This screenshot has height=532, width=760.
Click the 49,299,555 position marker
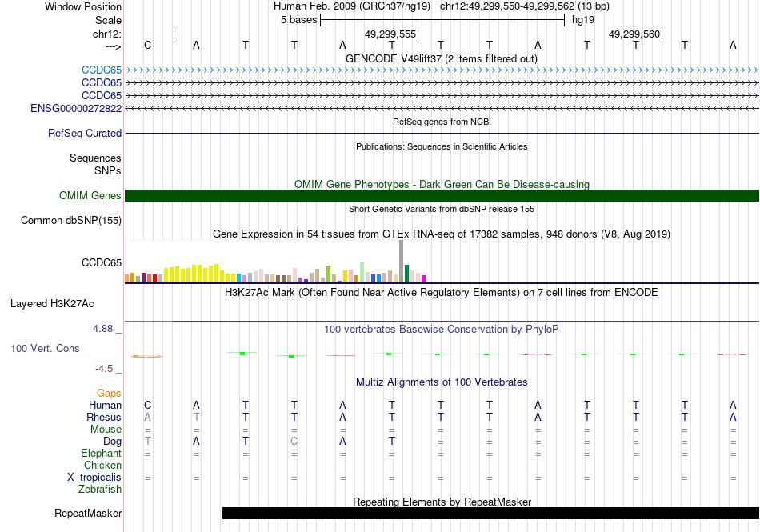coord(390,34)
